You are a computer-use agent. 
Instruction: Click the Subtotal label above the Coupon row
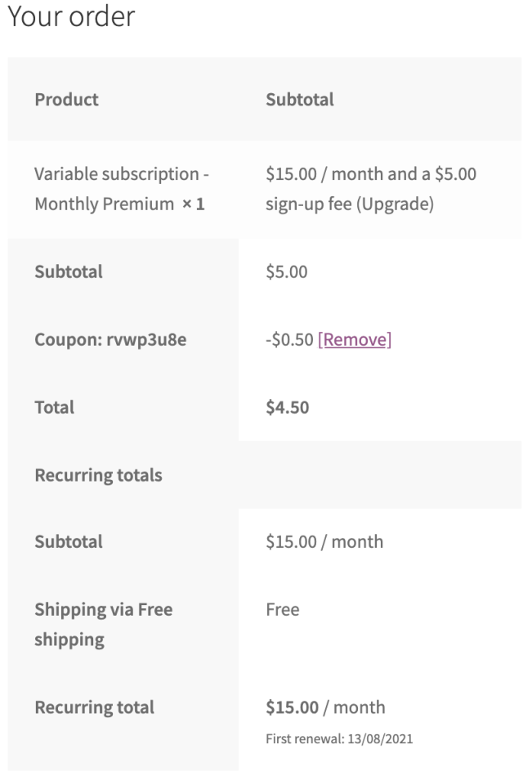click(x=69, y=271)
